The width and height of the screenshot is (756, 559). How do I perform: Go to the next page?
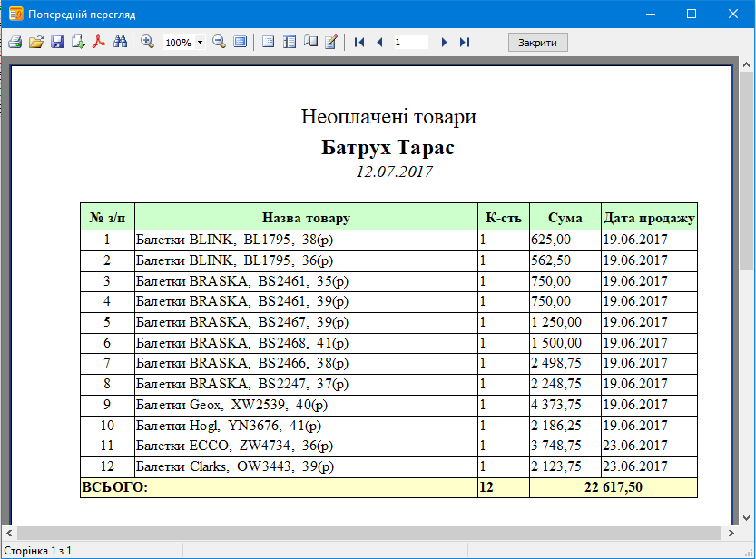point(444,42)
